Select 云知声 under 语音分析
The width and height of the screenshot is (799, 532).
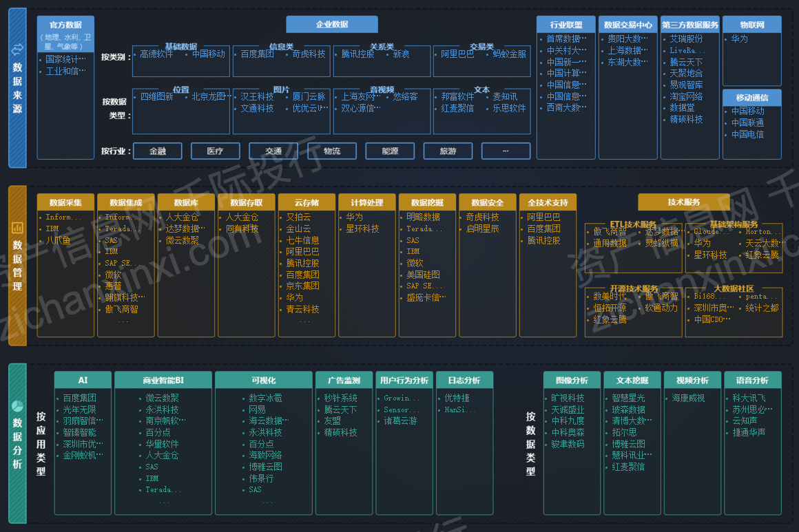tap(745, 421)
